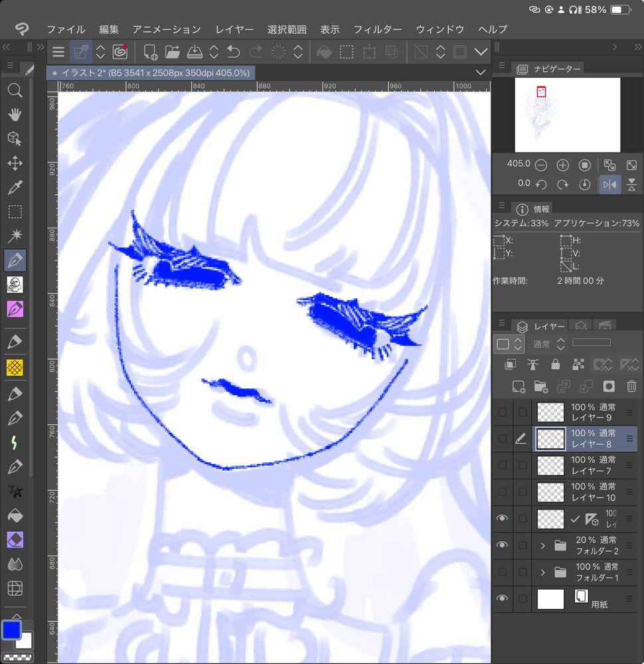Open the layer color selector dropdown

click(x=509, y=344)
